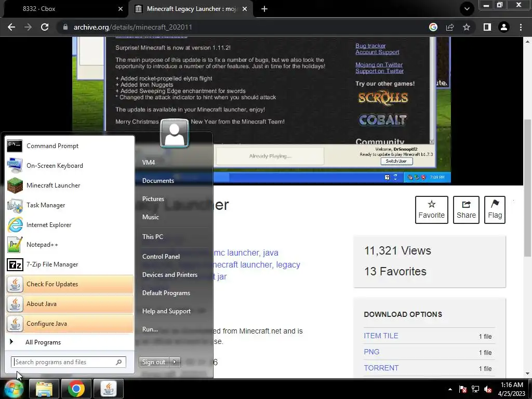The height and width of the screenshot is (399, 532).
Task: Launch Internet Explorer from Start menu
Action: [x=70, y=224]
